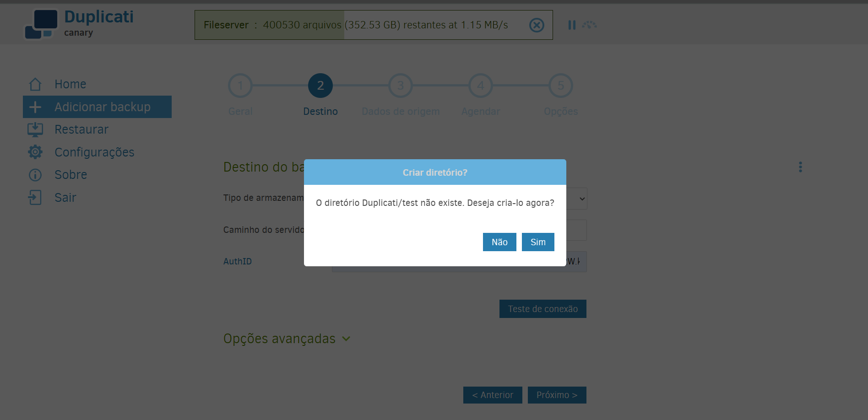The height and width of the screenshot is (420, 868).
Task: Cancel the running Fileserver backup task
Action: point(537,25)
